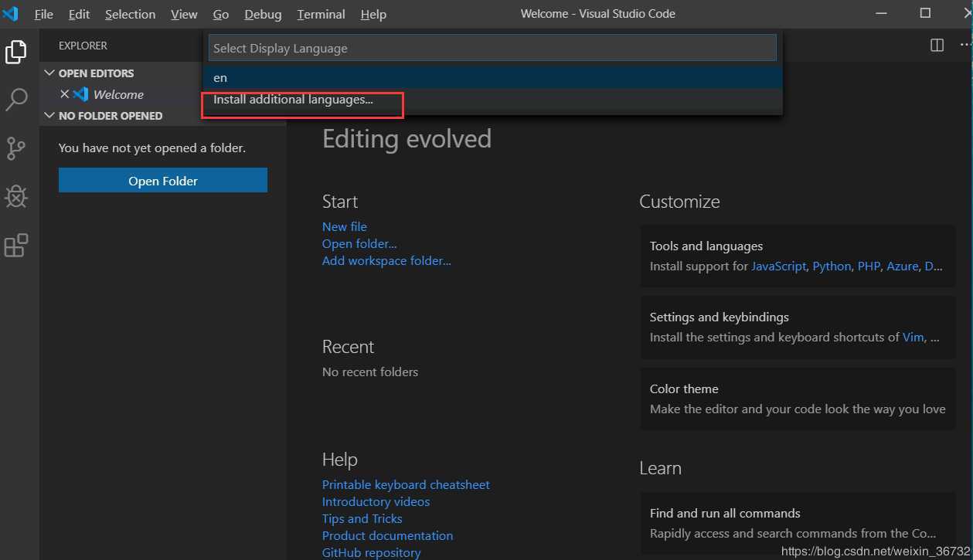Open the Find and run all commands card
Viewport: 973px width, 560px height.
pos(798,522)
